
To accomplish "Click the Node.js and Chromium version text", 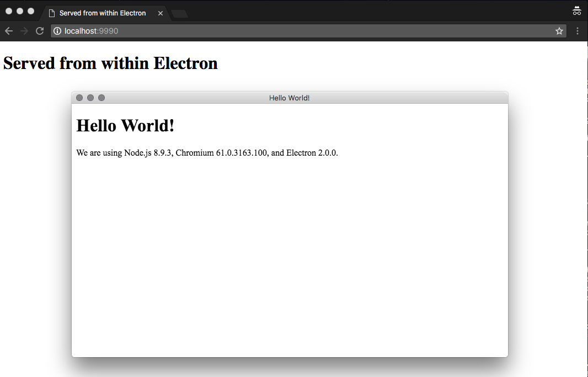I will 207,153.
